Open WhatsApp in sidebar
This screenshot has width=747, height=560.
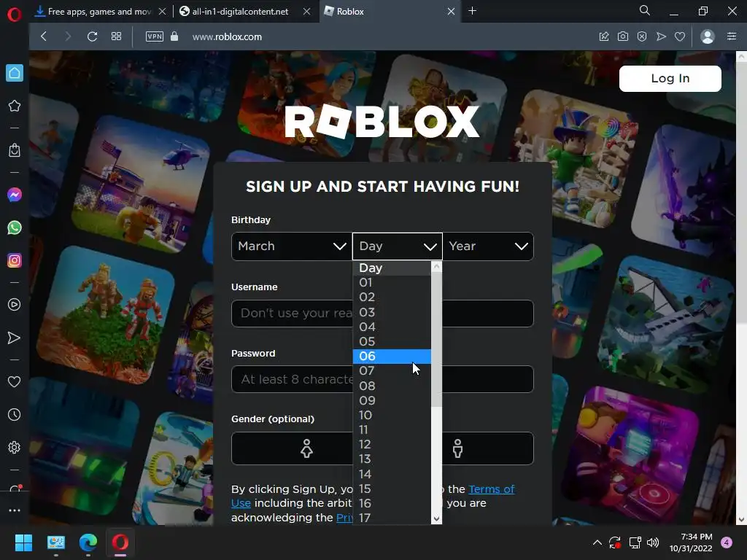(x=15, y=227)
